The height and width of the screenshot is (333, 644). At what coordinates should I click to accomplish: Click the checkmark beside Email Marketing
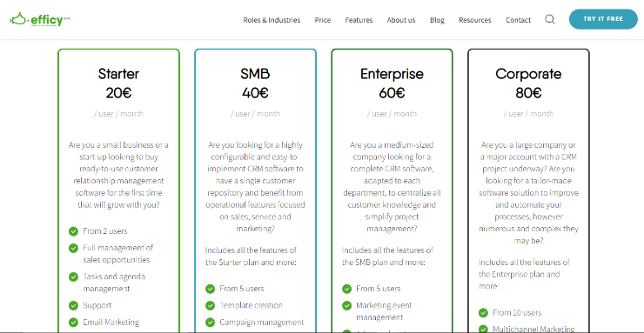[x=73, y=323]
